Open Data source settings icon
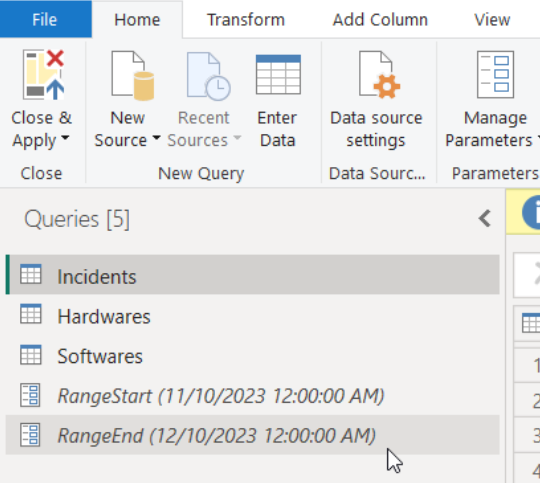 [379, 74]
